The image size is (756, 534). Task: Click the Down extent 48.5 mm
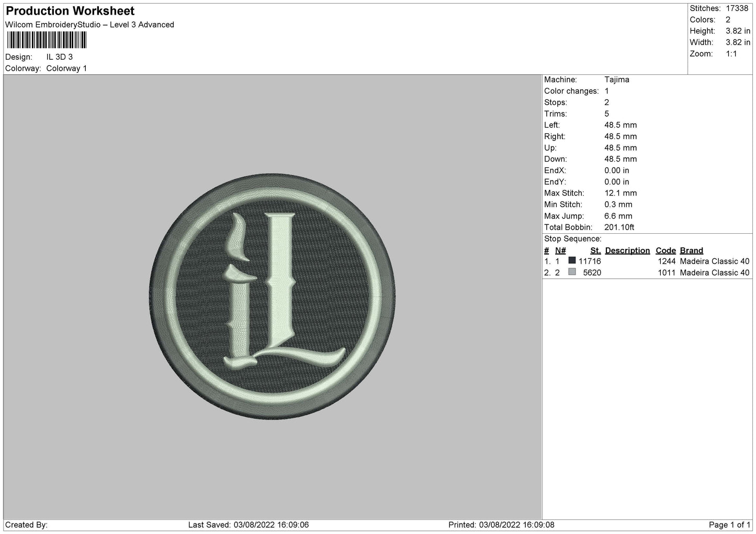(x=620, y=159)
